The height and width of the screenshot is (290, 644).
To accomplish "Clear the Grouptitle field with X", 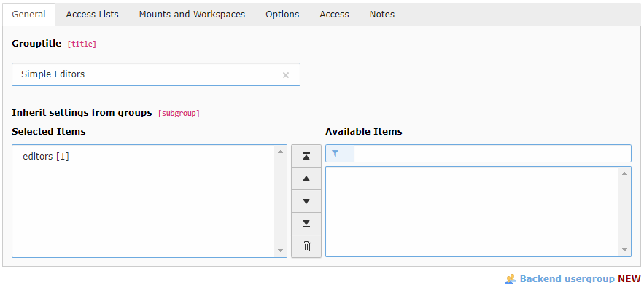I will tap(286, 75).
